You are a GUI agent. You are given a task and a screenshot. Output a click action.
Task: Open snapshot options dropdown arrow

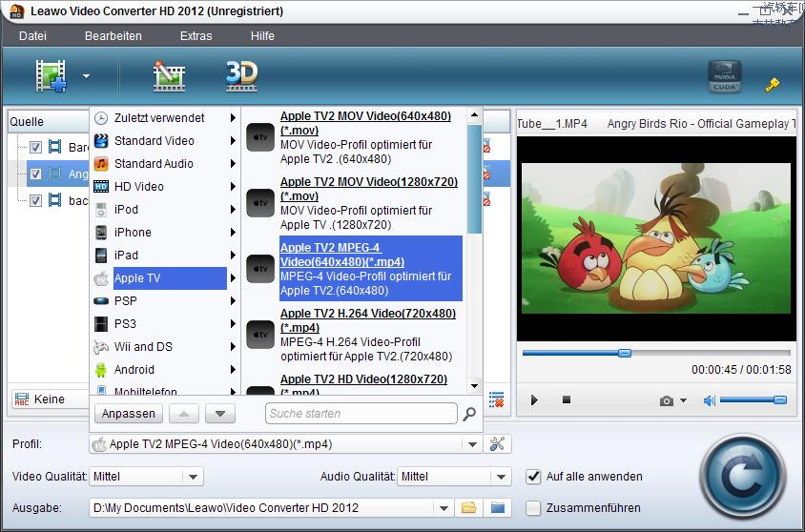pos(683,400)
